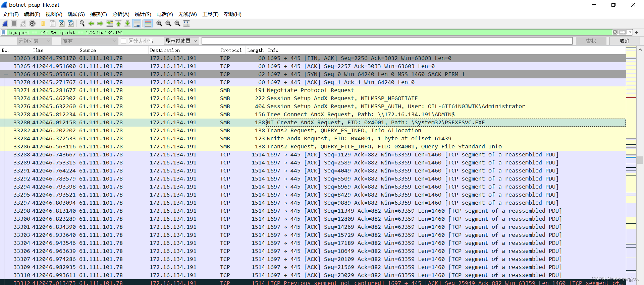Open 视图(V) menu

pyautogui.click(x=54, y=14)
